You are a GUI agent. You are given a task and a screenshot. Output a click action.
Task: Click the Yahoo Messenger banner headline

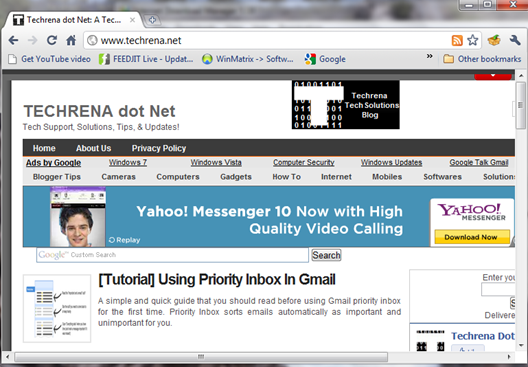[x=269, y=220]
